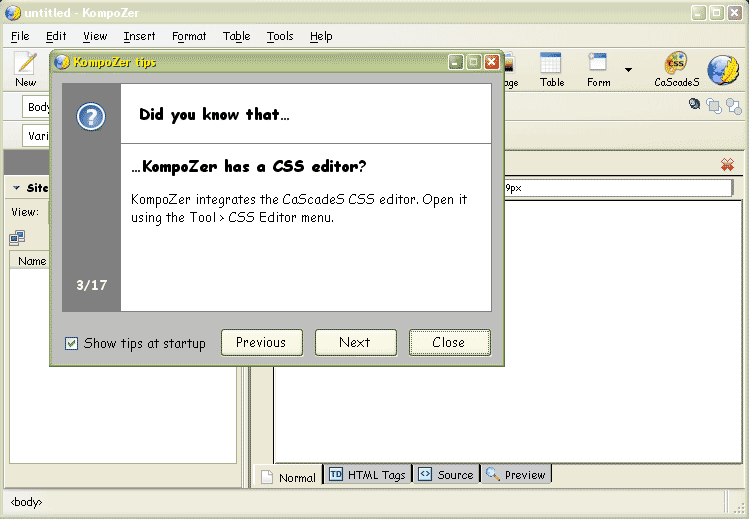The height and width of the screenshot is (519, 749).
Task: Collapse the Site Manager panel triangle
Action: pyautogui.click(x=16, y=188)
